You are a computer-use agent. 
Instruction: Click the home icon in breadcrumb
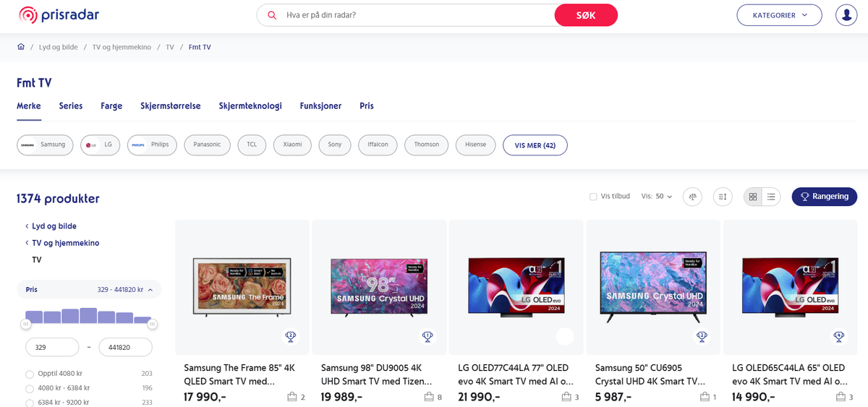(x=21, y=47)
